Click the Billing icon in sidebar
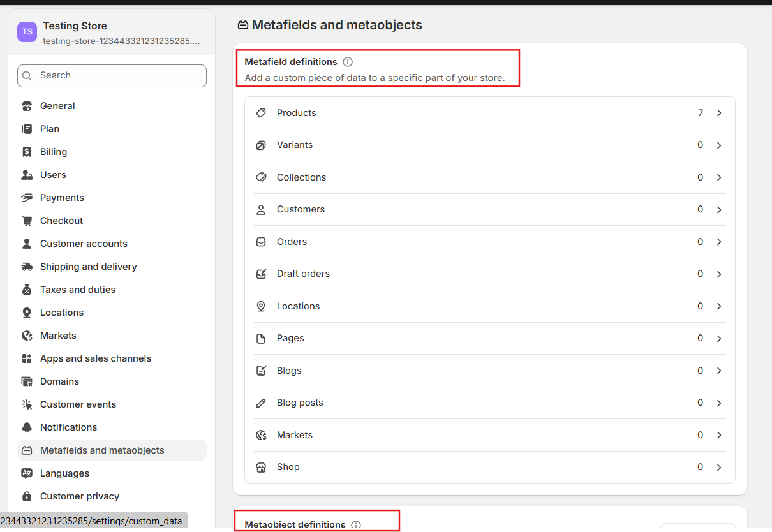The height and width of the screenshot is (532, 772). (27, 152)
